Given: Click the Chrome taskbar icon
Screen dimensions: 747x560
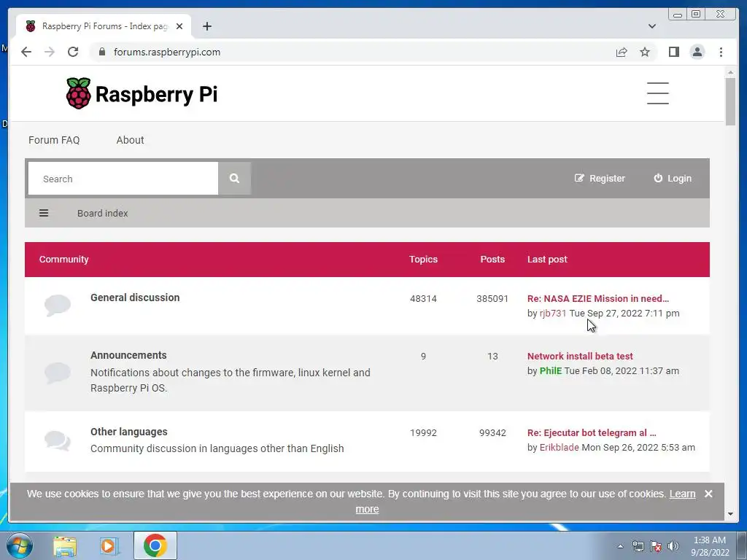Looking at the screenshot, I should (x=155, y=545).
